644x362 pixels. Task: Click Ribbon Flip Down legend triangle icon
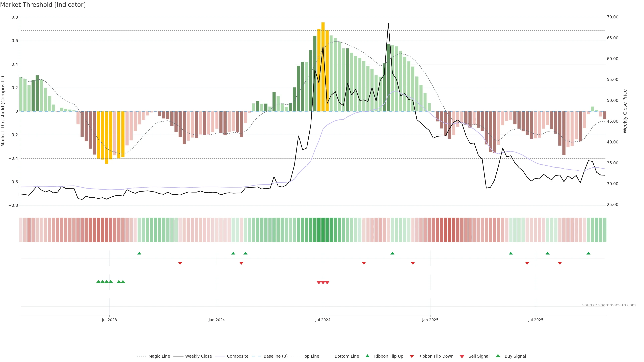tap(412, 356)
